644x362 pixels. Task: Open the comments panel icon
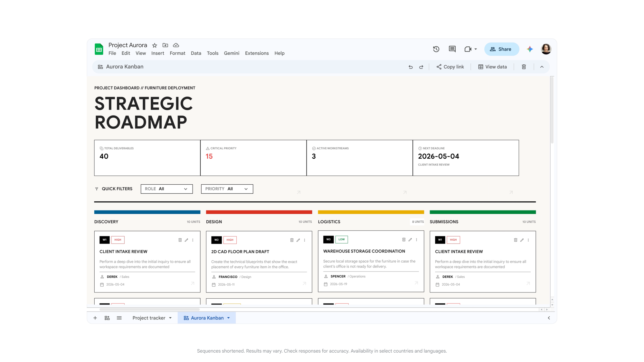click(452, 49)
